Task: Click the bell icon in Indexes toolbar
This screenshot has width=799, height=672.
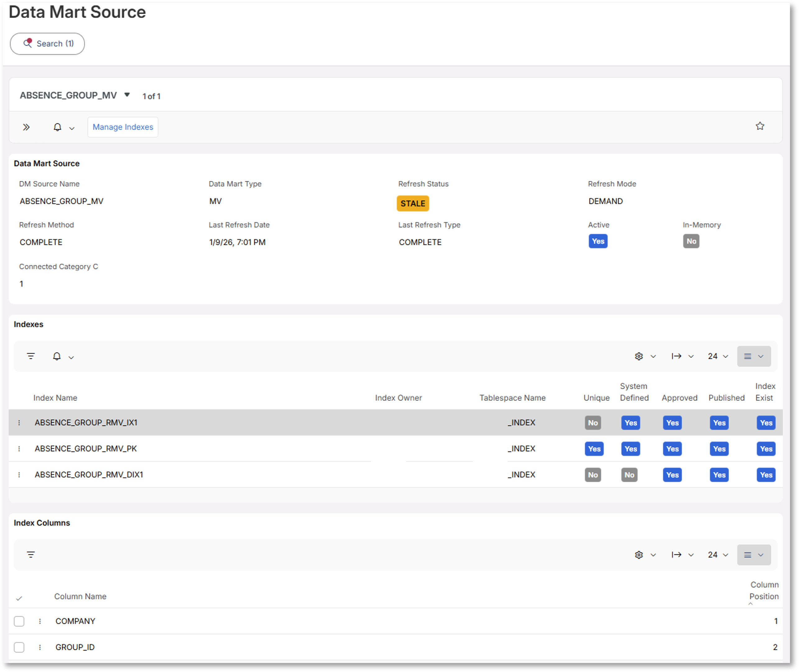Action: click(57, 356)
